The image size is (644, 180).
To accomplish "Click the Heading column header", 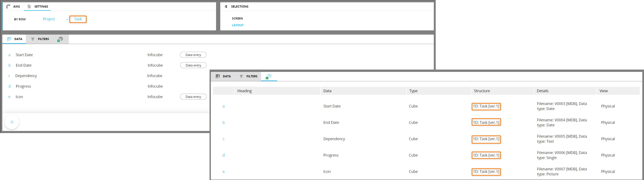I will tap(277, 91).
